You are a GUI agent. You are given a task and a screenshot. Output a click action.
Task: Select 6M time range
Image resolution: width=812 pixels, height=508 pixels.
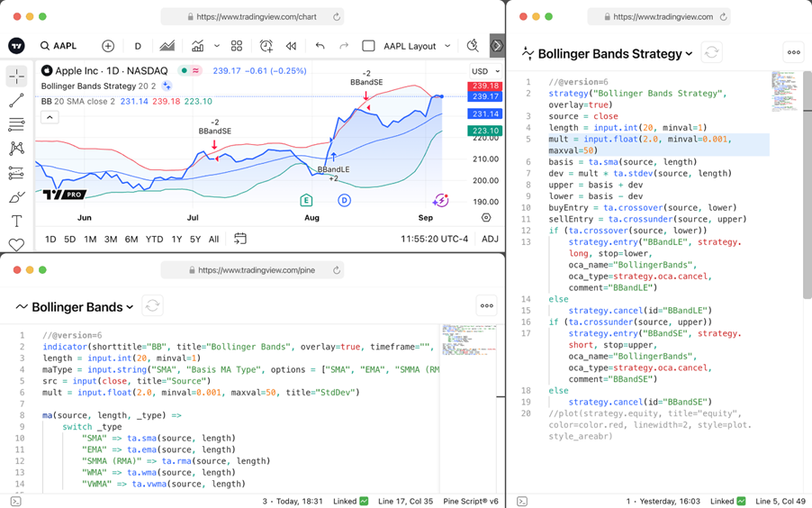(131, 239)
